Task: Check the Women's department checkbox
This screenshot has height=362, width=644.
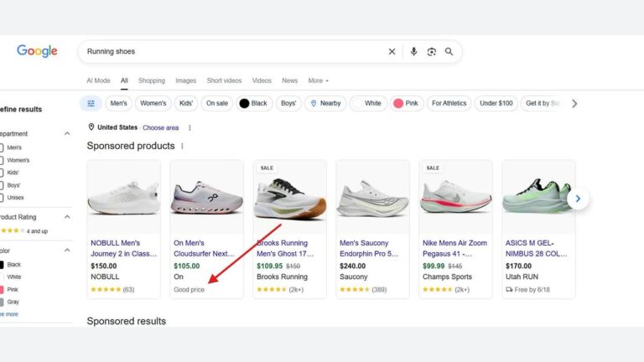Action: (1, 160)
